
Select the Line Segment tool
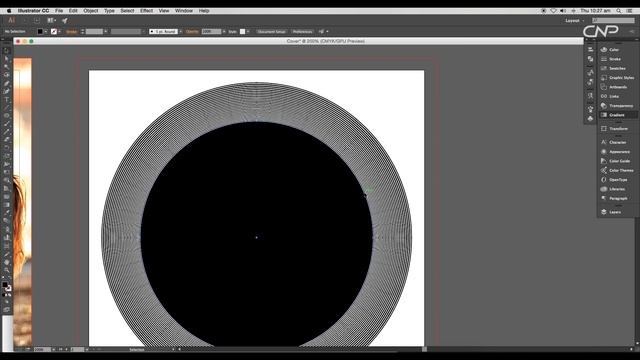tap(6, 108)
